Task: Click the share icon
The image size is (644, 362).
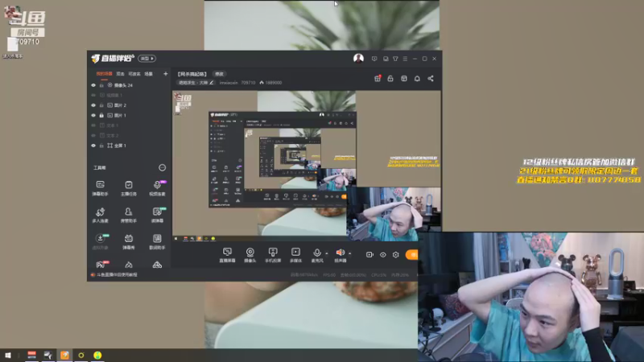Action: (x=431, y=78)
